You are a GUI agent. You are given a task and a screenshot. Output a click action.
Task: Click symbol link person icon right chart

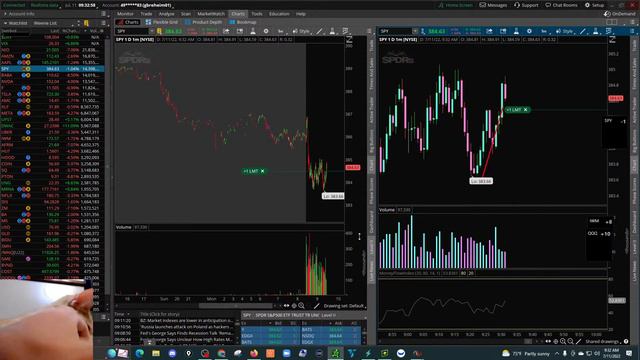(x=423, y=31)
